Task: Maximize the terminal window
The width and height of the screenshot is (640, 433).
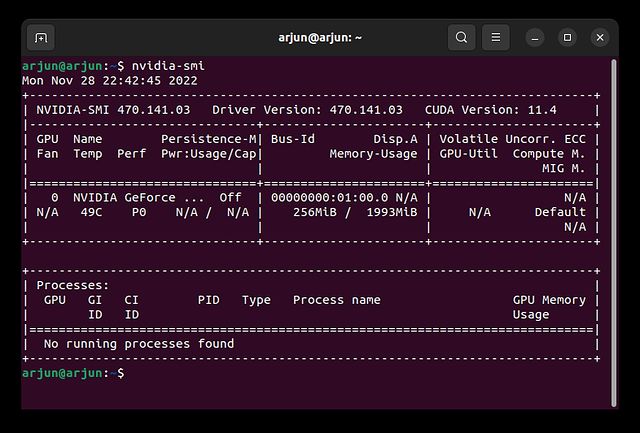Action: [567, 38]
